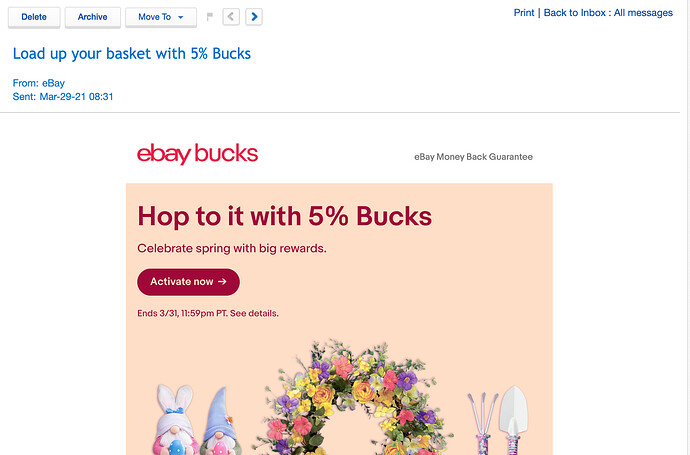
Task: Open the See details link
Action: click(254, 313)
